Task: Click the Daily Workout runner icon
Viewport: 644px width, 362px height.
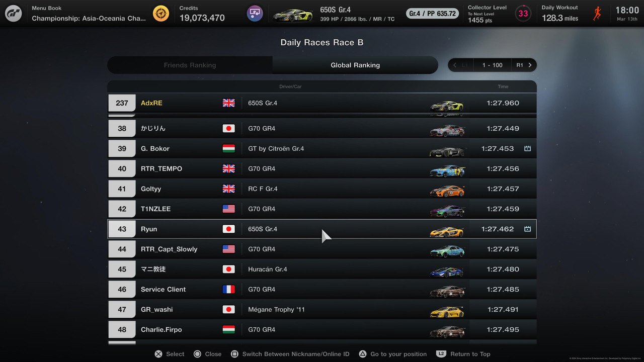Action: coord(597,14)
